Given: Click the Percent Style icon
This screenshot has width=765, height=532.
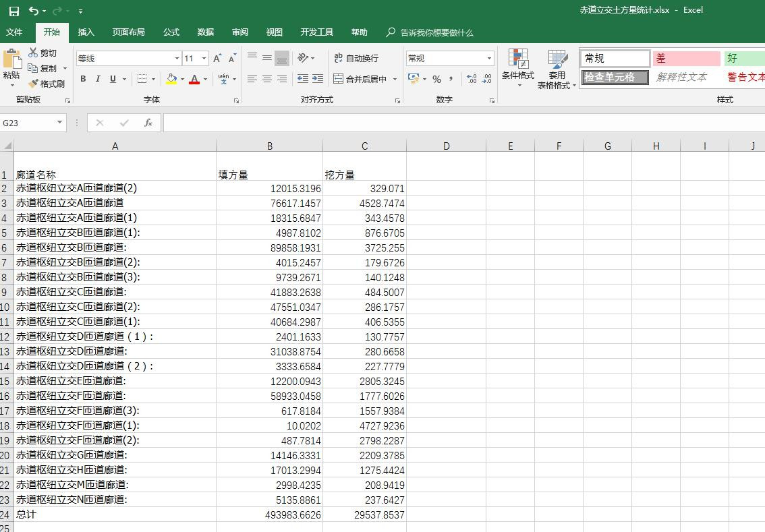Looking at the screenshot, I should pyautogui.click(x=436, y=79).
